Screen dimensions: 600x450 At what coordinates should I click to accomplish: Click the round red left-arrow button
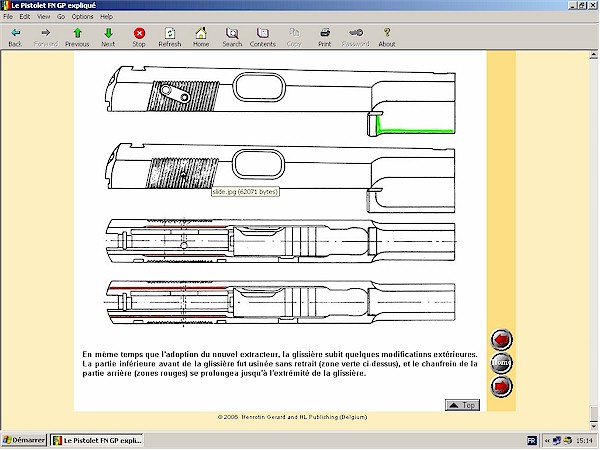coord(503,339)
